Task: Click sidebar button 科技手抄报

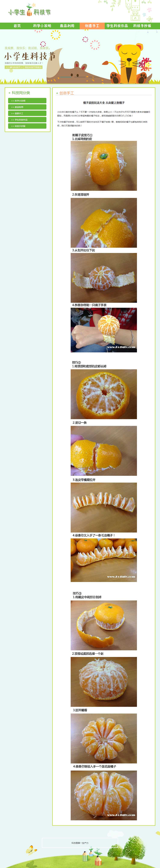Action: point(27,126)
